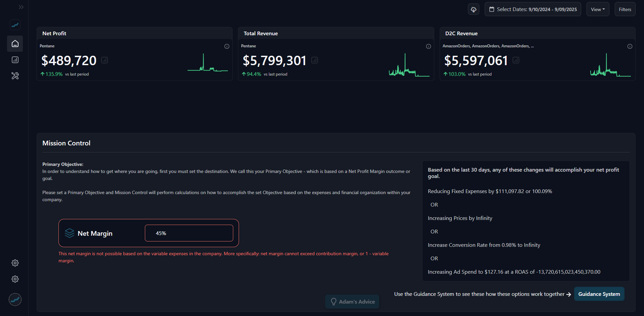
Task: Click the mini chart icon beside $5,597,061
Action: 516,60
